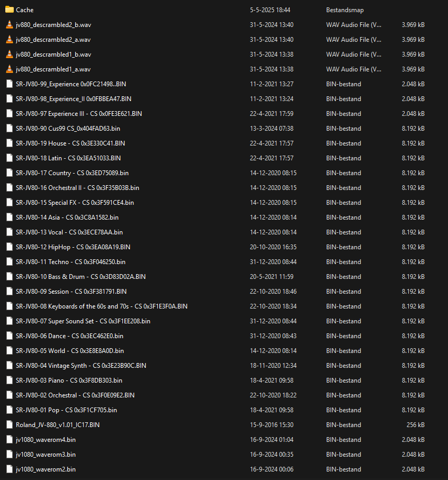
Task: Click the date '5-5-2025 18:44' of Cache
Action: tap(270, 10)
